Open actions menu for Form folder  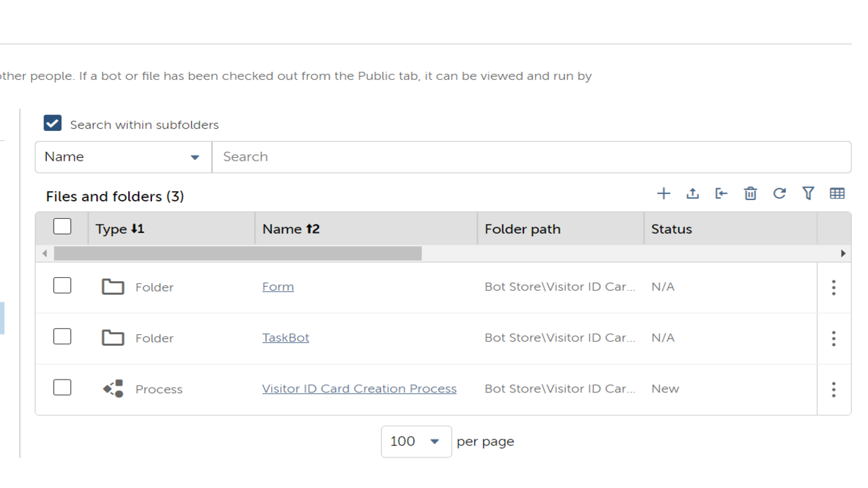point(833,287)
